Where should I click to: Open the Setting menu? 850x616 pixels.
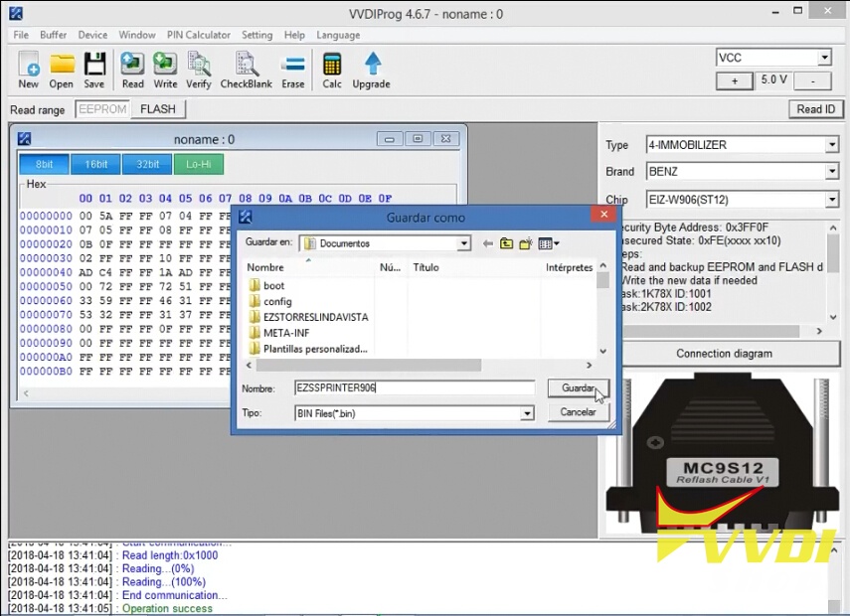256,35
